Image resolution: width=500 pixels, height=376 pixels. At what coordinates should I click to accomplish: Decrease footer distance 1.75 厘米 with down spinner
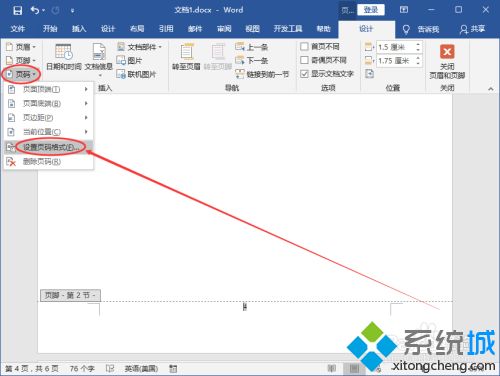click(x=418, y=64)
